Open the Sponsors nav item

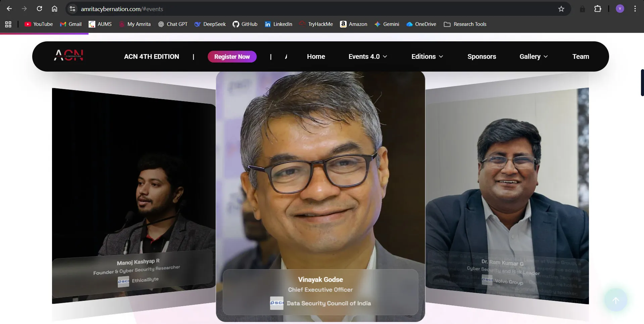click(x=482, y=56)
